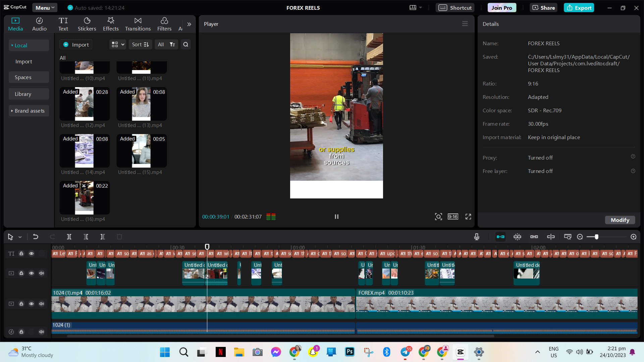Pause playback in the player

pos(336,217)
